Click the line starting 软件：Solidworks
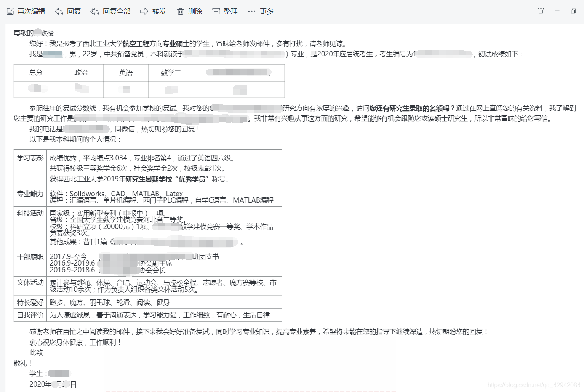Image resolution: width=584 pixels, height=392 pixels. tap(116, 194)
